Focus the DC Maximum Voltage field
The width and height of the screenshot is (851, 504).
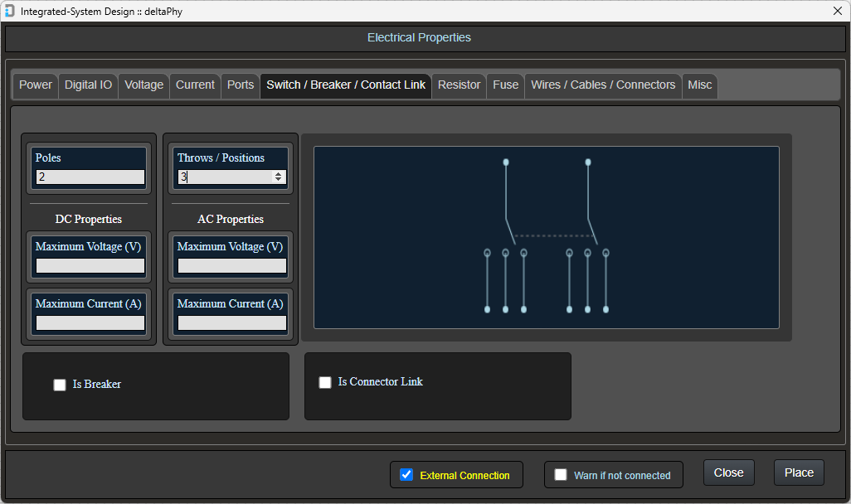[90, 266]
